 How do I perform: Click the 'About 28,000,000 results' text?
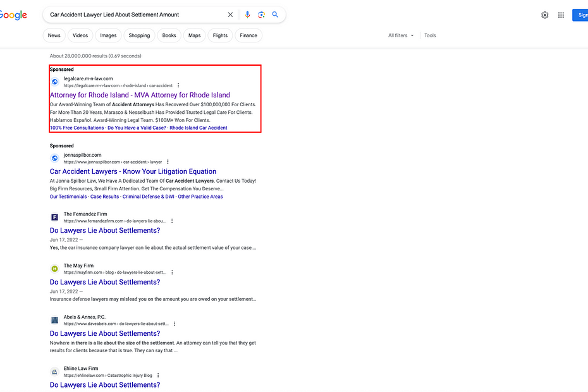(x=95, y=56)
